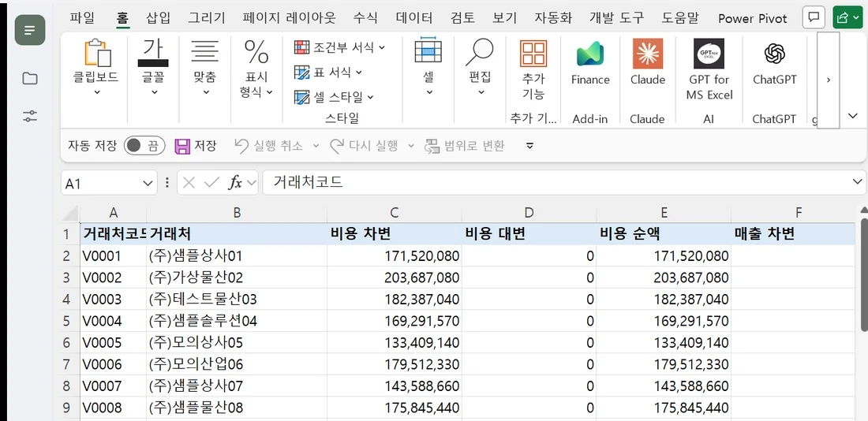This screenshot has width=868, height=421.
Task: Switch to the Draw (그리기) tab
Action: [207, 18]
